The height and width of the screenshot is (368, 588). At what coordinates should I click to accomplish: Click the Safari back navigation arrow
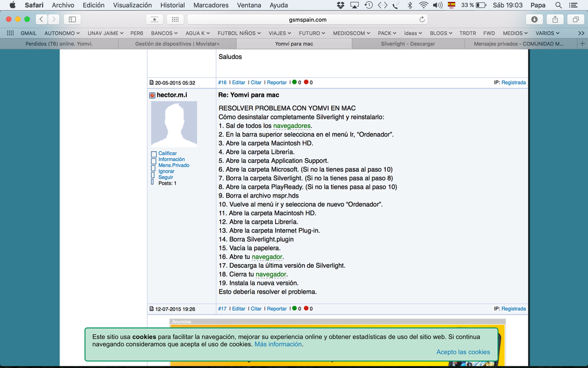click(41, 19)
